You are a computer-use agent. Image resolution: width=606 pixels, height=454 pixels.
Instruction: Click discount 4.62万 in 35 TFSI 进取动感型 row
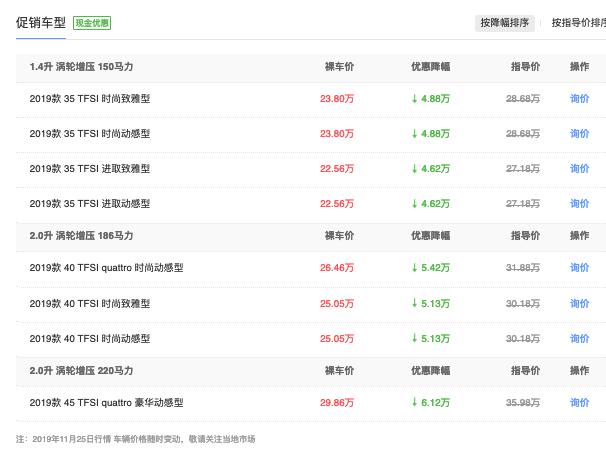(x=431, y=204)
